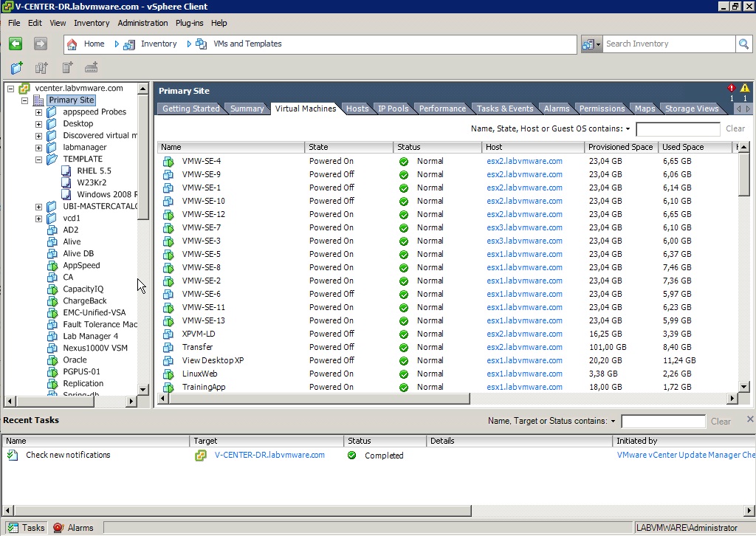Close the Recent Tasks panel
The image size is (756, 536).
pyautogui.click(x=750, y=419)
